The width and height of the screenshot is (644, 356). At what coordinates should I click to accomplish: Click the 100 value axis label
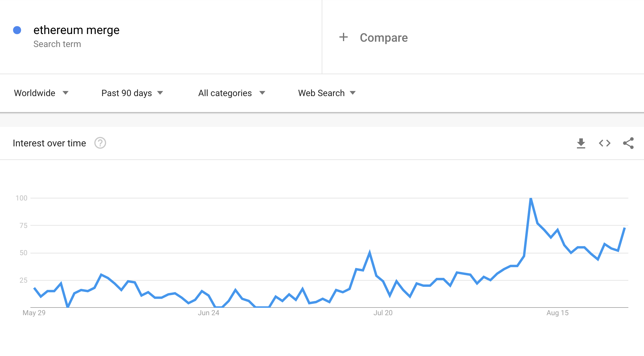coord(22,198)
